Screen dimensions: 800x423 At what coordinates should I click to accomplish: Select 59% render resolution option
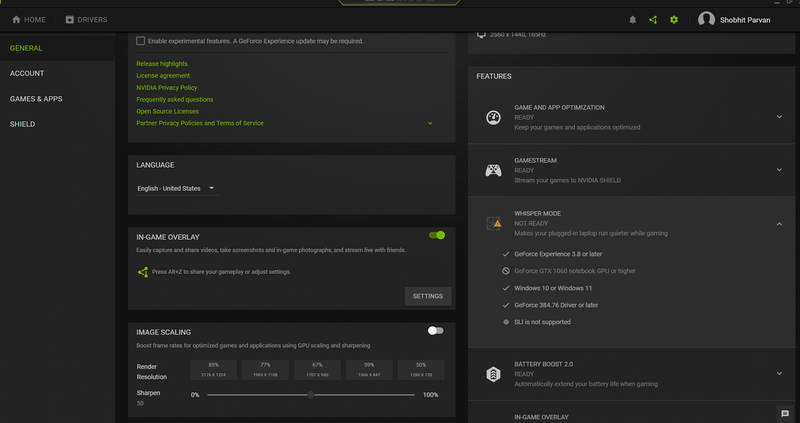369,369
